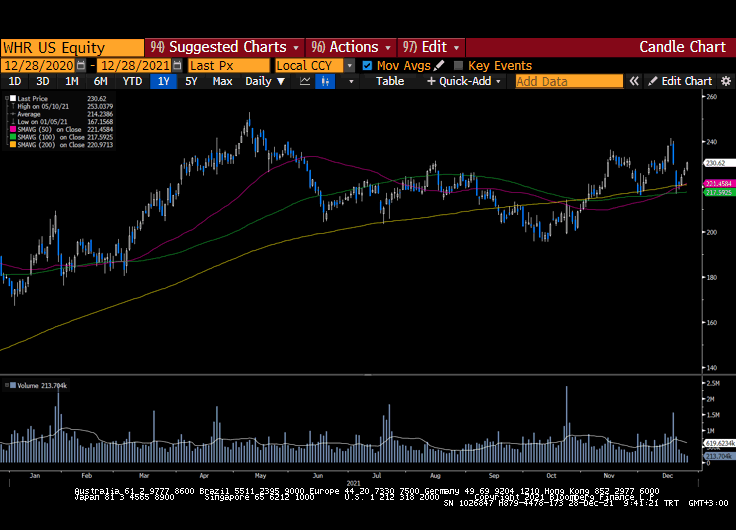
Task: Open the Table view
Action: 390,81
